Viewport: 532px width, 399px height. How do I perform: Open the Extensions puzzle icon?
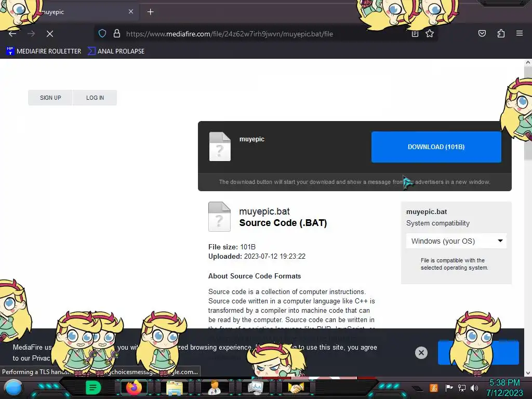pyautogui.click(x=501, y=34)
